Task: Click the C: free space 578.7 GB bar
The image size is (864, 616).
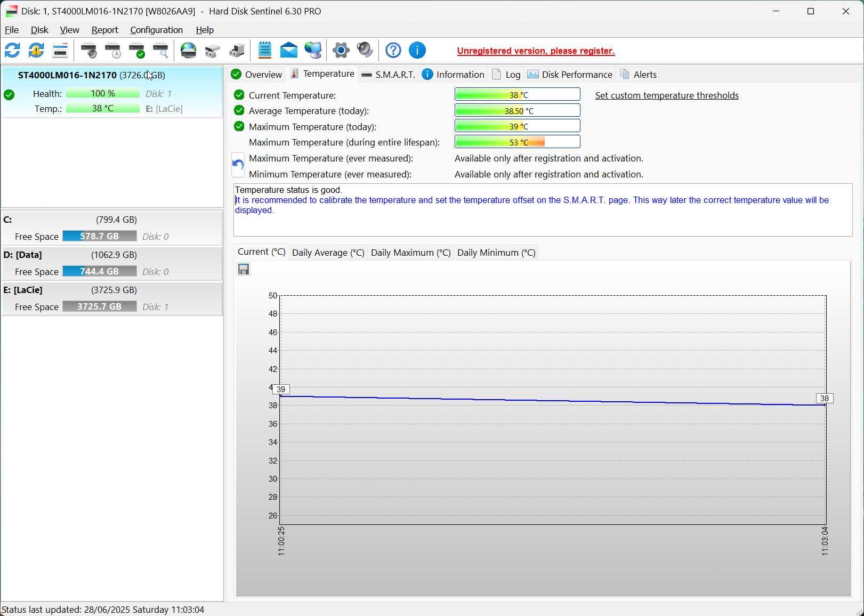Action: 100,236
